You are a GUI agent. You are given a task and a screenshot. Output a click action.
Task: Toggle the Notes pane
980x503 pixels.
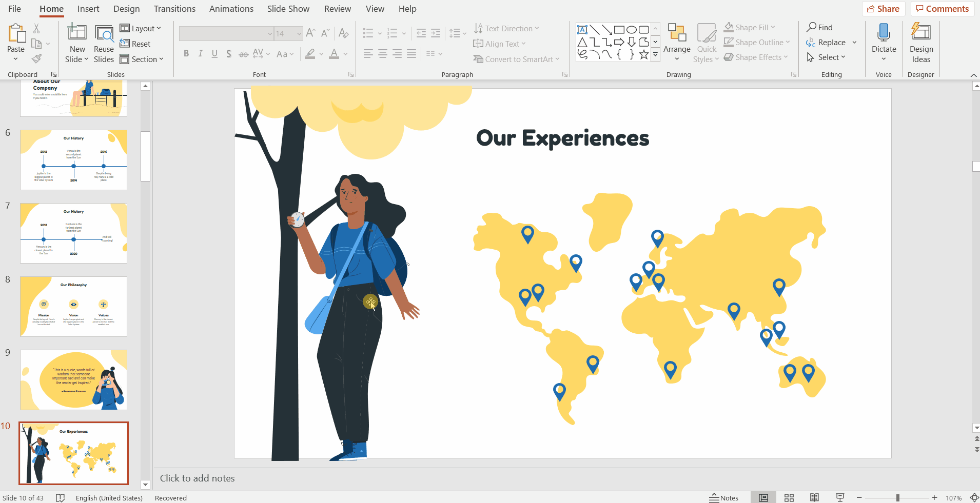724,498
